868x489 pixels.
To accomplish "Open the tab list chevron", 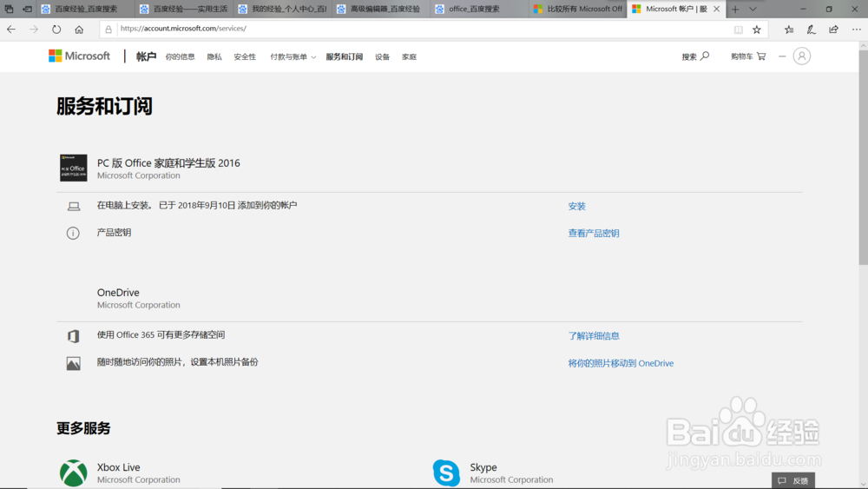I will [753, 9].
